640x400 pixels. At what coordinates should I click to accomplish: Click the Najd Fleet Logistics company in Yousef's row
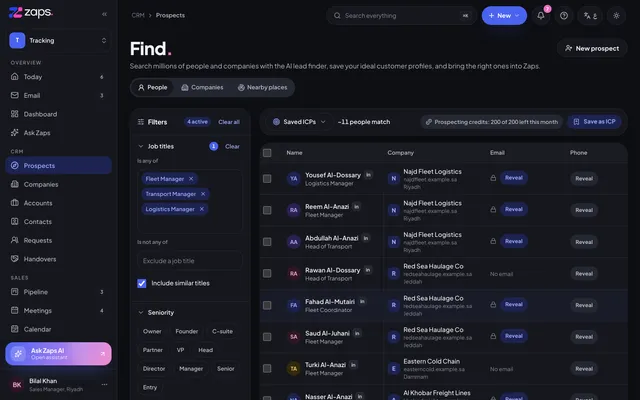[x=432, y=171]
